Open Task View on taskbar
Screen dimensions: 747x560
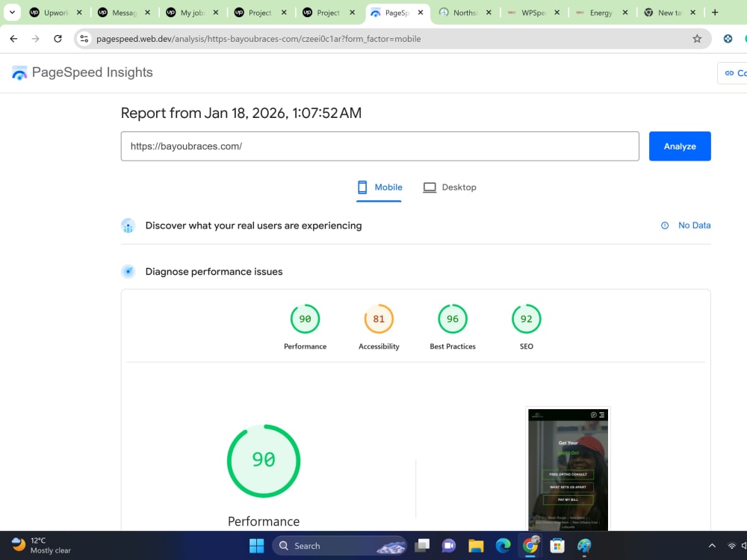(422, 546)
